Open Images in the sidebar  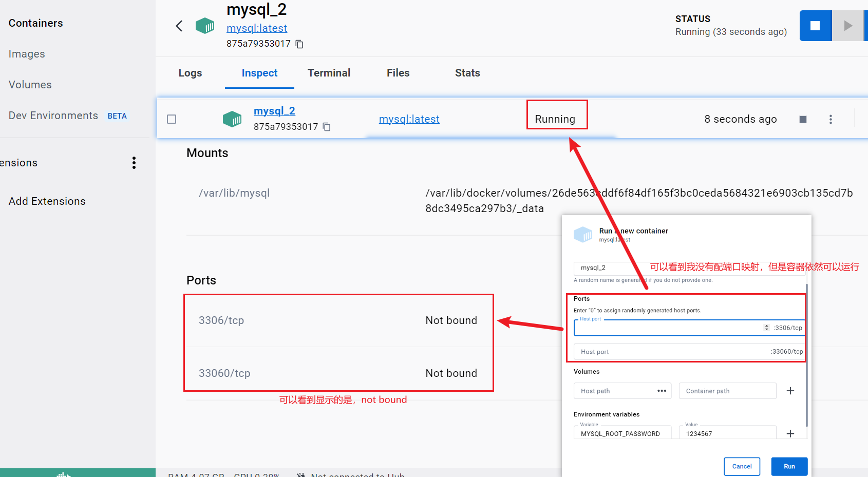[x=27, y=54]
